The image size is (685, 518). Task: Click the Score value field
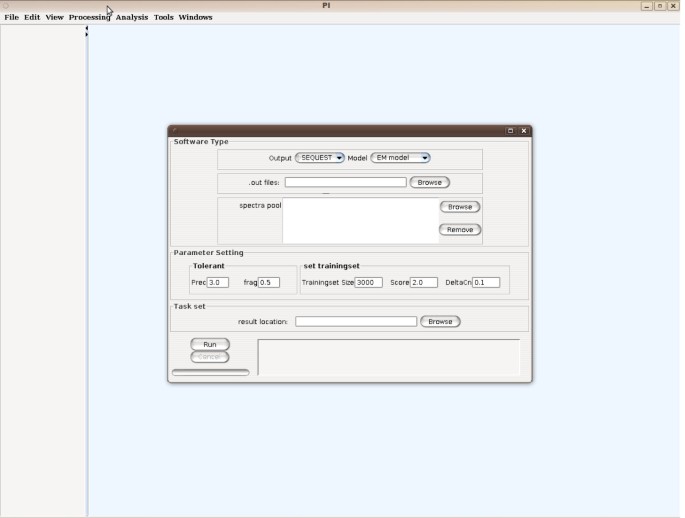point(424,283)
